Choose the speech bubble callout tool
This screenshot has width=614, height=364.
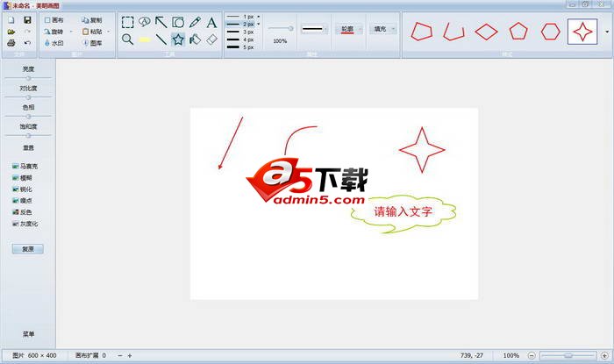point(145,22)
